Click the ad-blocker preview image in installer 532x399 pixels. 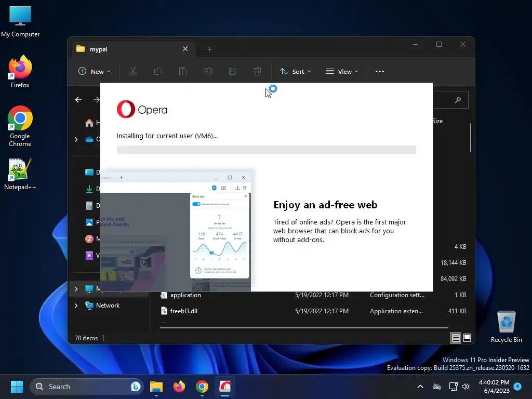176,231
